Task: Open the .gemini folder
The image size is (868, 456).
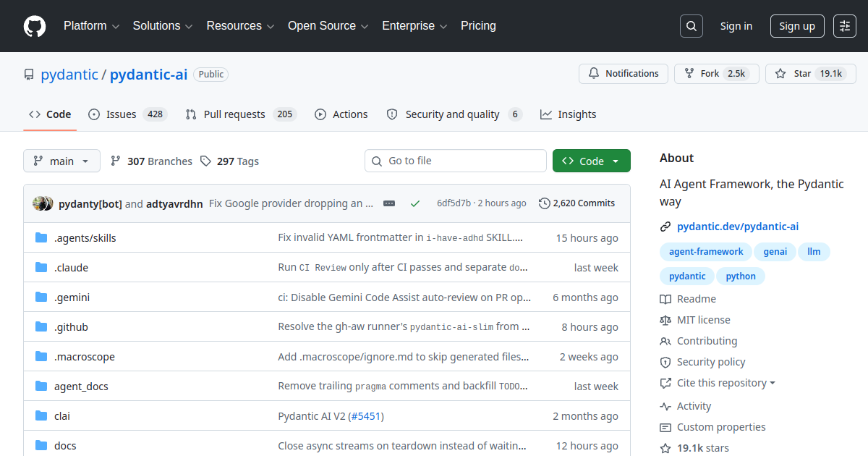Action: click(72, 297)
